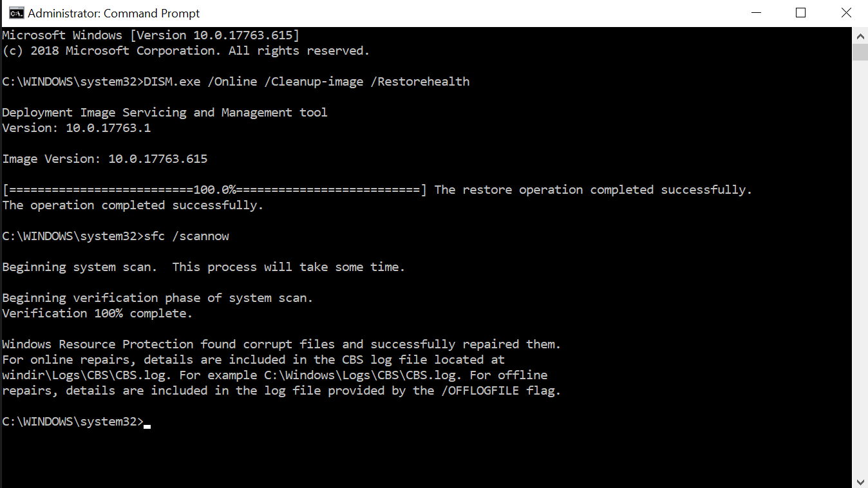This screenshot has width=868, height=488.
Task: Click the DISM.exe /Online command text
Action: tap(307, 82)
